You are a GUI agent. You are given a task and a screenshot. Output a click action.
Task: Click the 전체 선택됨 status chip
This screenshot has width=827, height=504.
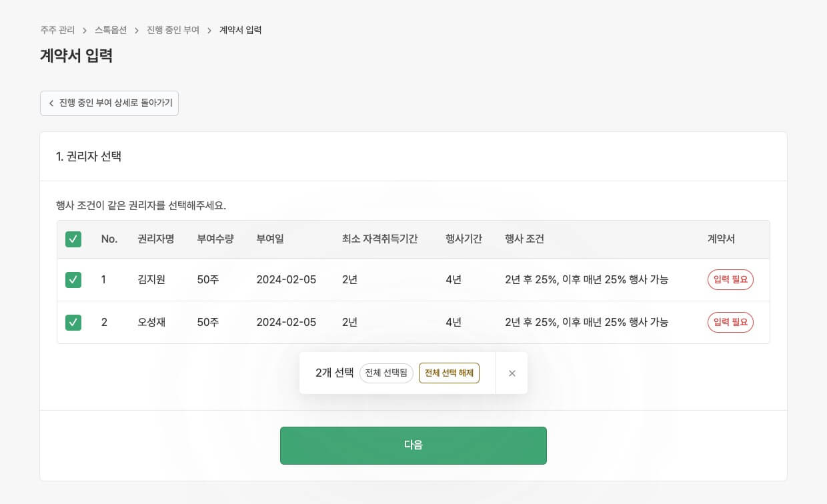(386, 373)
